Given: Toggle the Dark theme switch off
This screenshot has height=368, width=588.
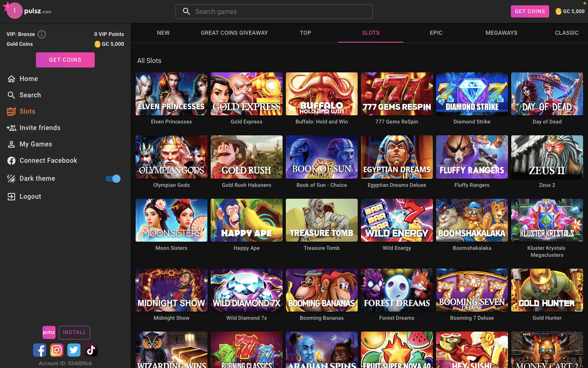Looking at the screenshot, I should click(x=112, y=179).
